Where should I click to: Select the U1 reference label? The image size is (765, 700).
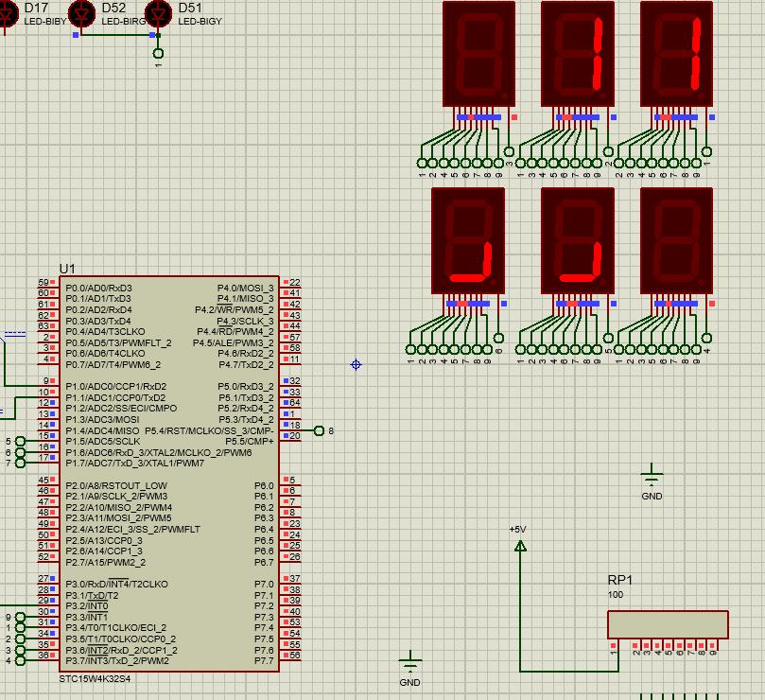pyautogui.click(x=67, y=270)
